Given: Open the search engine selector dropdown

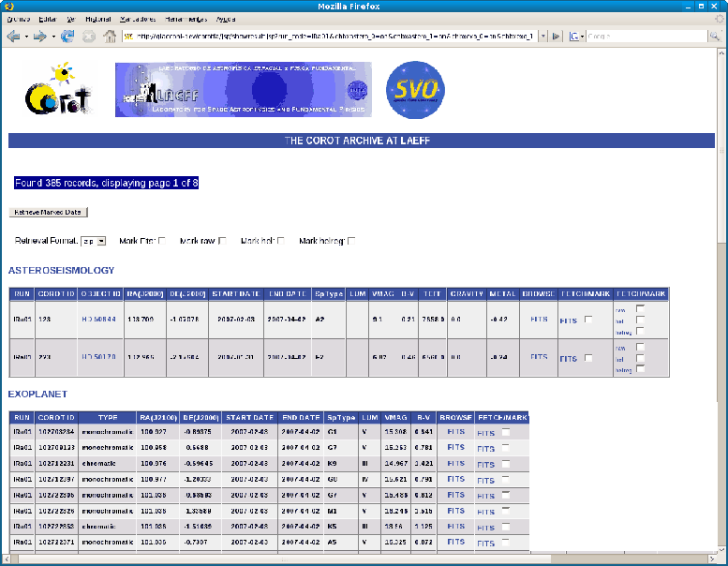Looking at the screenshot, I should [578, 37].
